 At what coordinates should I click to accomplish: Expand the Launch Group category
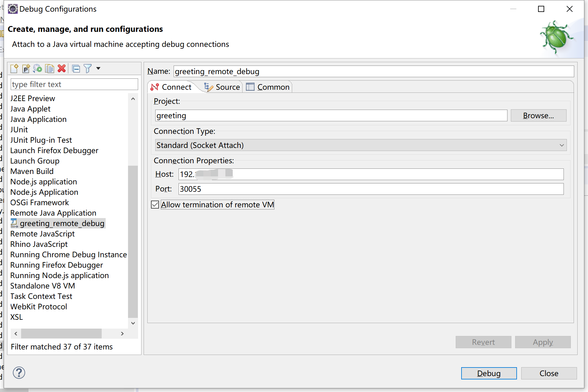point(35,161)
